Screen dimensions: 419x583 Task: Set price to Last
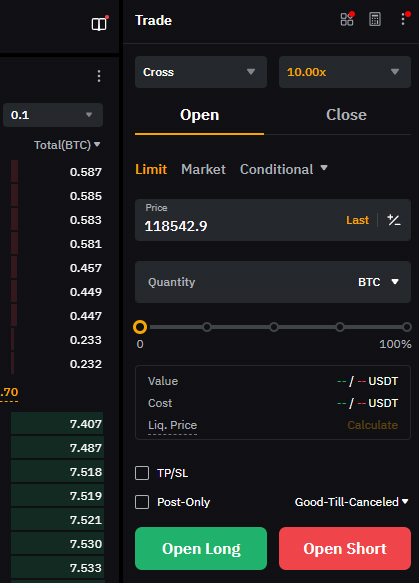[357, 220]
